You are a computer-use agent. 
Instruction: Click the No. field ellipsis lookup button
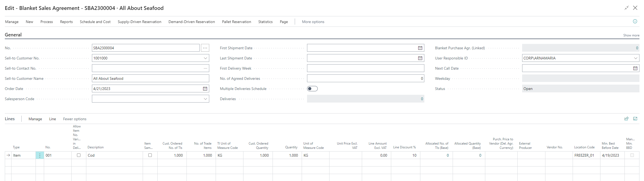pos(205,48)
